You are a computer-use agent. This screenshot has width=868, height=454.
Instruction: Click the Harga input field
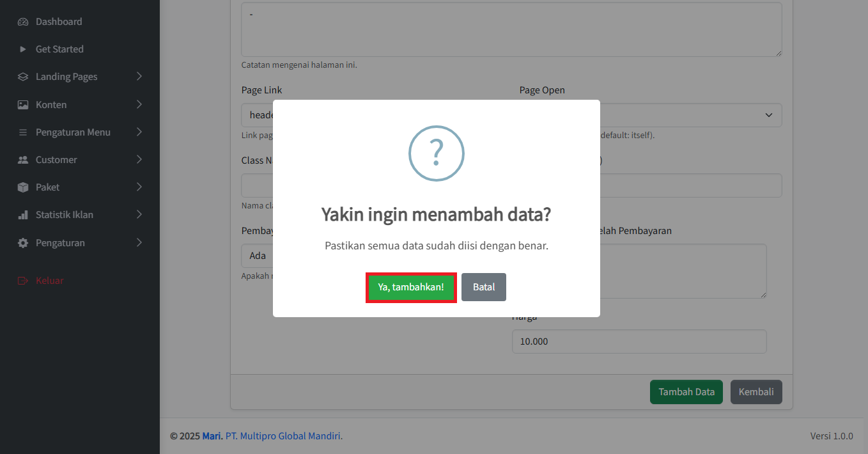click(639, 341)
